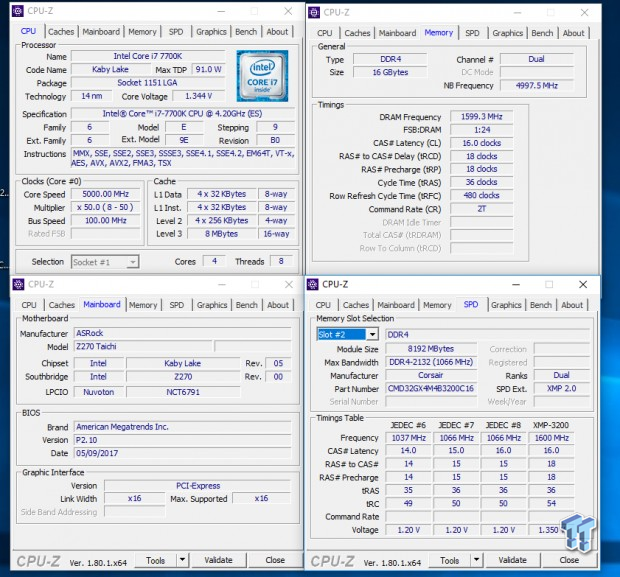Click the XMP 2.0 SPD Ext. value
Screen dimensions: 620x577
561,388
